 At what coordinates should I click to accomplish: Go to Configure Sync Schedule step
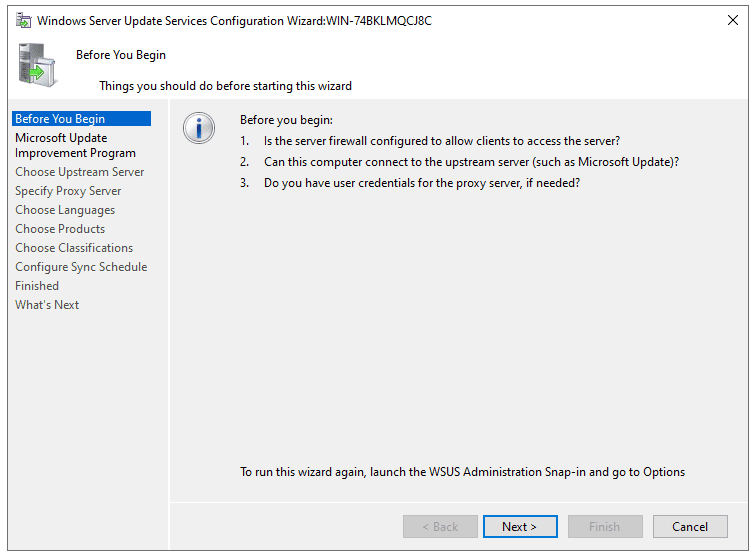[81, 267]
